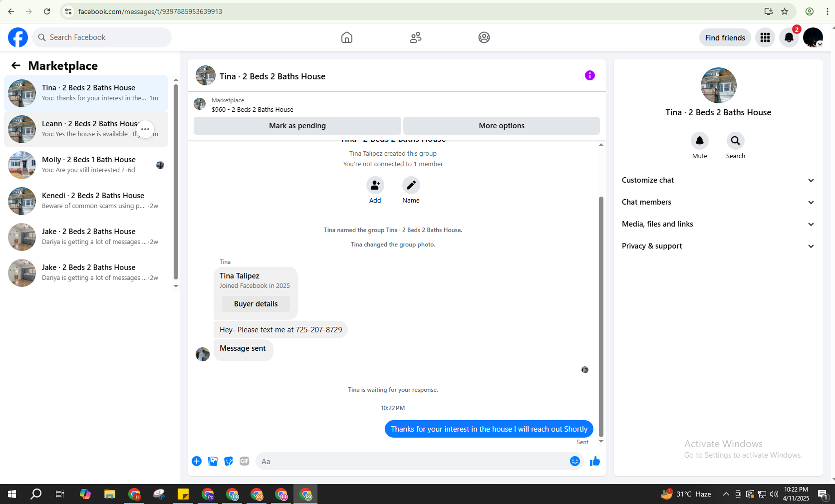Open the Groups icon in top navigation
This screenshot has width=835, height=504.
pyautogui.click(x=484, y=37)
